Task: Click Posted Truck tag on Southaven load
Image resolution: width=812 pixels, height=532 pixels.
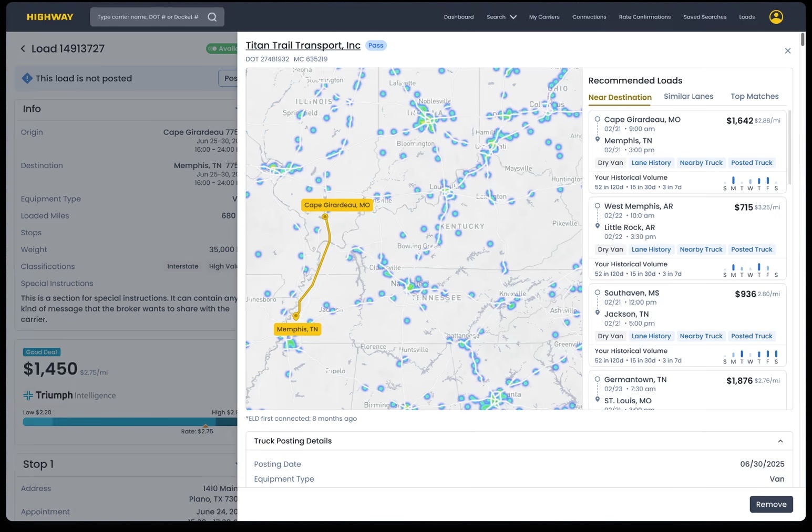Action: 752,336
